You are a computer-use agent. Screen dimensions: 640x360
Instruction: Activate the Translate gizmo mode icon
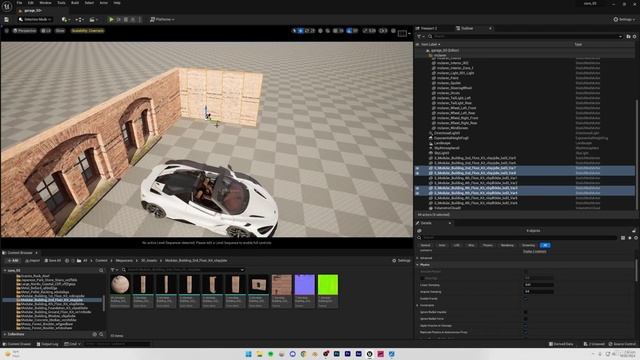(x=301, y=31)
